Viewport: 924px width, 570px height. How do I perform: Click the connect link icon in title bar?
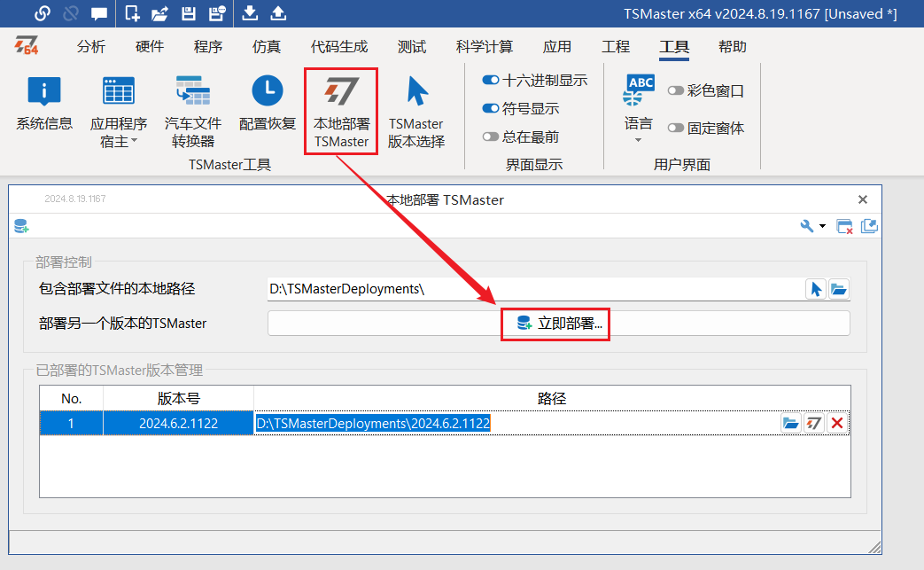42,13
